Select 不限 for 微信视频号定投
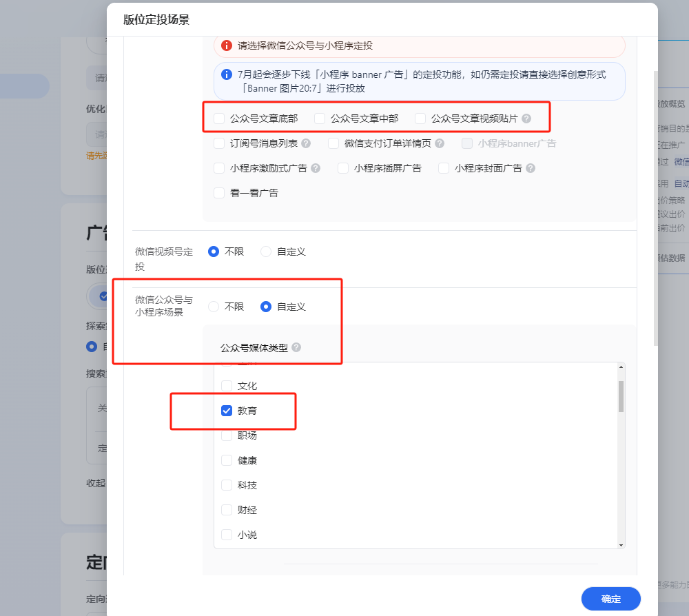The width and height of the screenshot is (689, 616). 214,251
